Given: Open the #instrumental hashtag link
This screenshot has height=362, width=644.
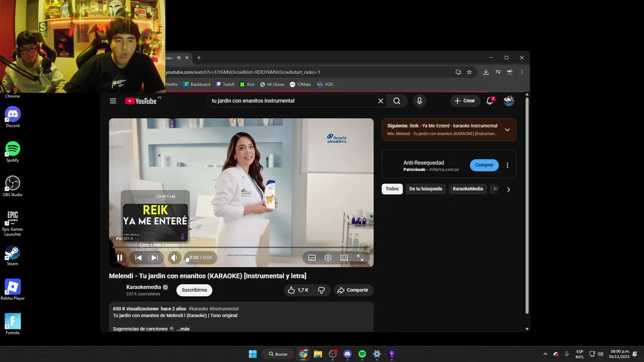Looking at the screenshot, I should click(x=224, y=309).
